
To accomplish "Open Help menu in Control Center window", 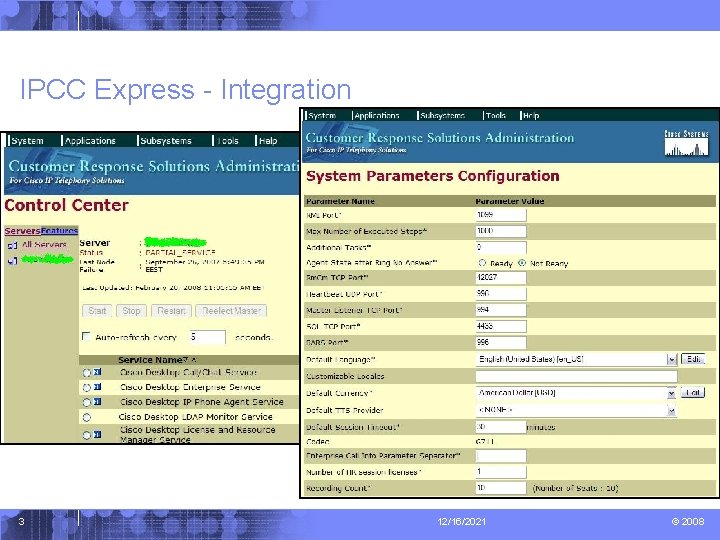I will 268,141.
